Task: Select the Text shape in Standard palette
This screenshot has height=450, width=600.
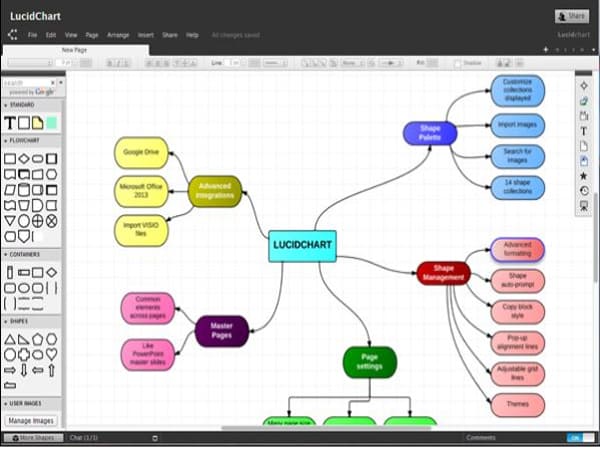Action: pos(10,123)
